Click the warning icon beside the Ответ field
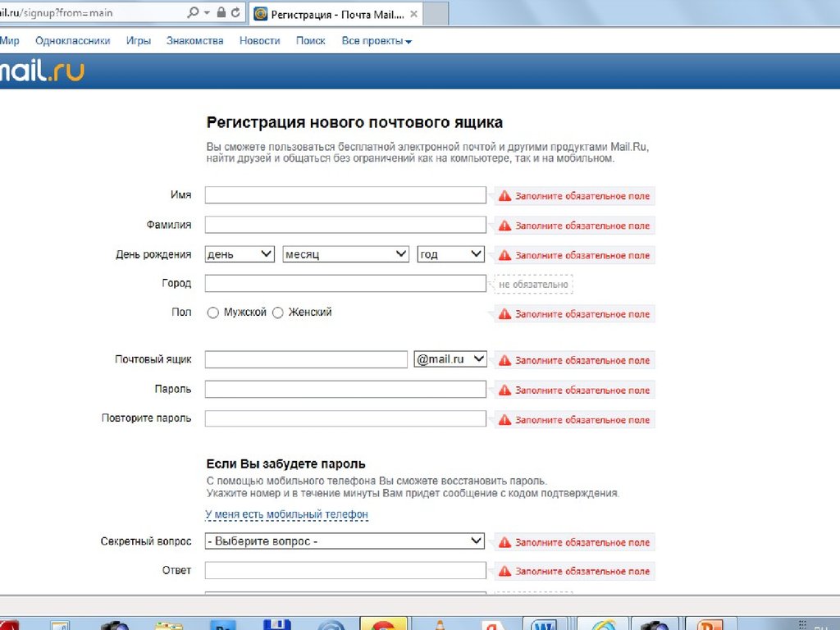The height and width of the screenshot is (630, 840). tap(504, 571)
